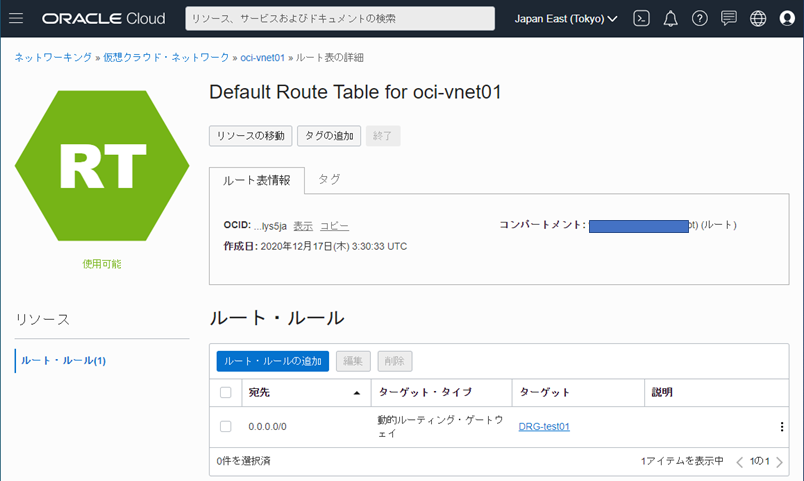
Task: Open the language globe icon
Action: coord(758,18)
